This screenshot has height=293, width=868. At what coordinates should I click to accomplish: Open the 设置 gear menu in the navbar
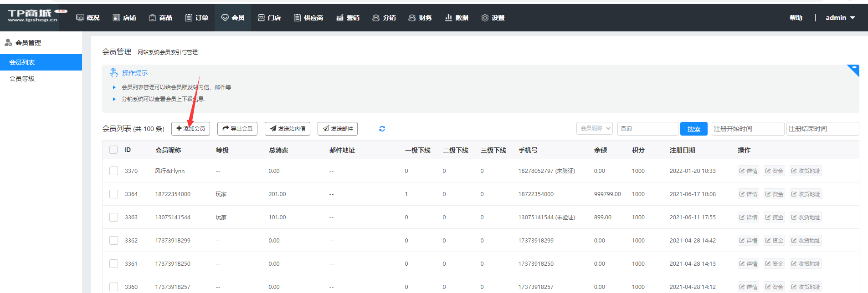click(493, 18)
